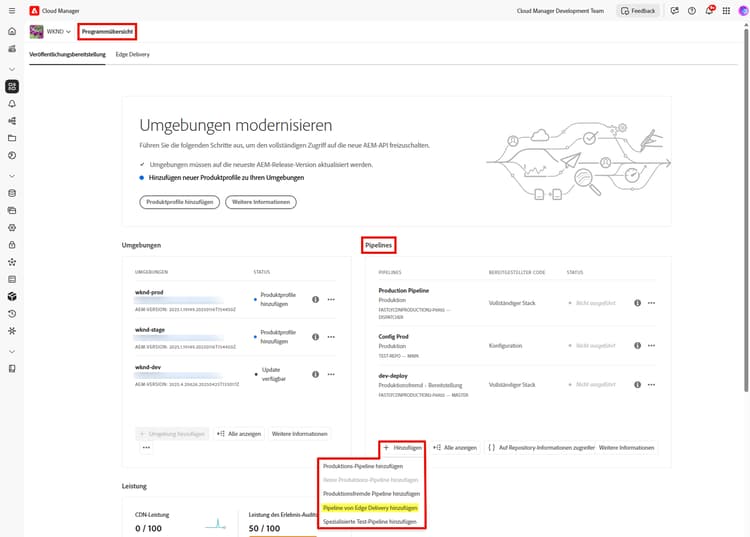The width and height of the screenshot is (750, 537).
Task: Collapse the first sidebar chevron section
Action: point(12,69)
